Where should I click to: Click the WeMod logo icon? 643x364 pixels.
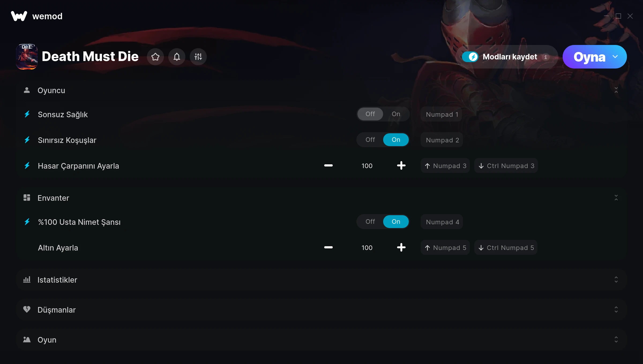[x=19, y=16]
